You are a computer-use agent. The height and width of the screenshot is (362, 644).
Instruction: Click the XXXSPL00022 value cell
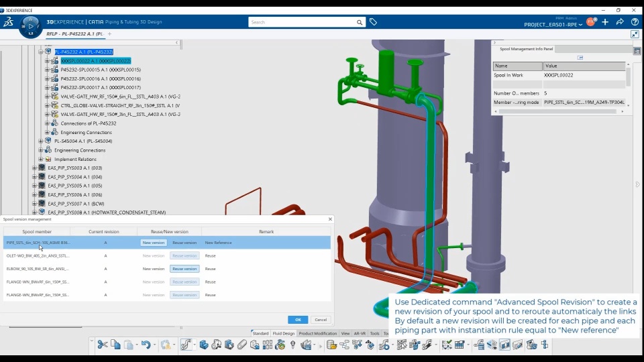click(584, 75)
